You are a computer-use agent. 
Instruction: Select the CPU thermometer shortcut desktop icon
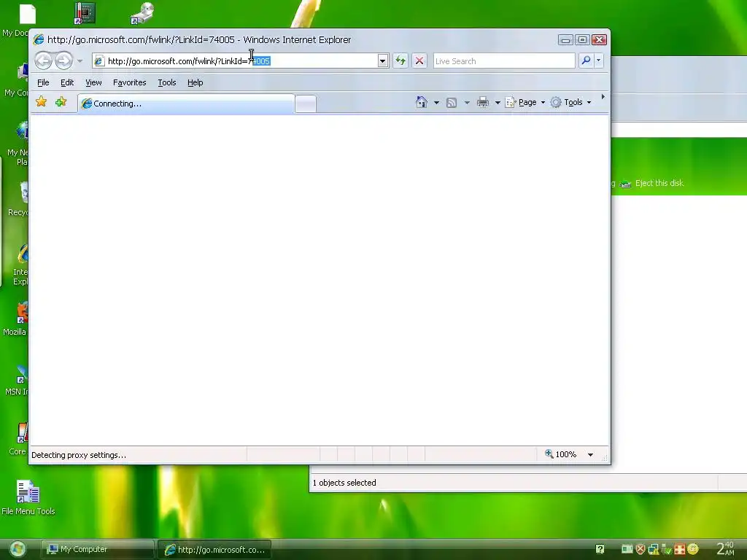click(x=85, y=13)
